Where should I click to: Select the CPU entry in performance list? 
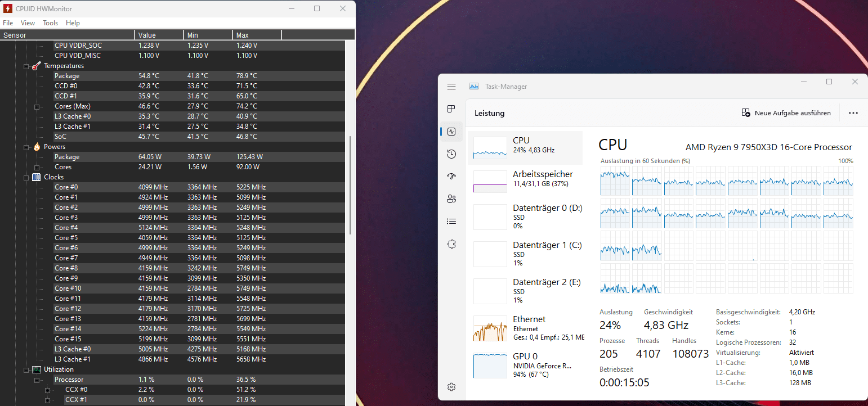coord(525,148)
